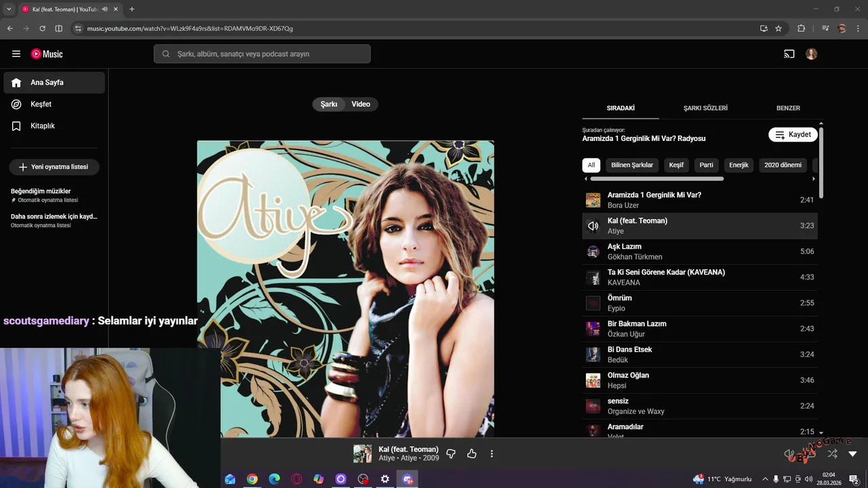Open Chrome extensions puzzle icon
The height and width of the screenshot is (488, 868).
click(802, 28)
